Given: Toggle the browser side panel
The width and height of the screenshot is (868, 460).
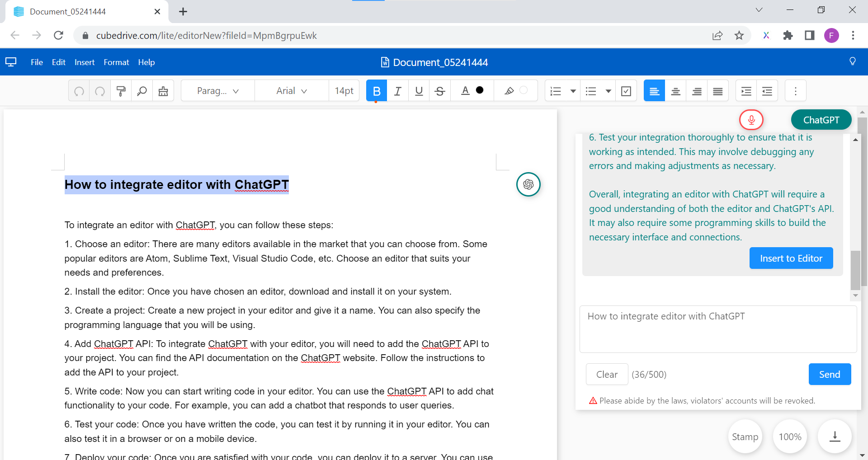Looking at the screenshot, I should click(810, 35).
